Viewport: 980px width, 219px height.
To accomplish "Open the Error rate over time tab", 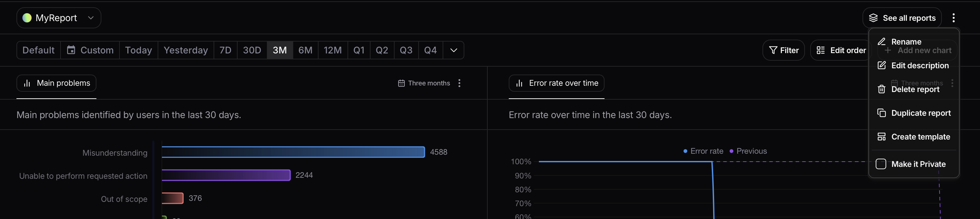I will point(556,83).
